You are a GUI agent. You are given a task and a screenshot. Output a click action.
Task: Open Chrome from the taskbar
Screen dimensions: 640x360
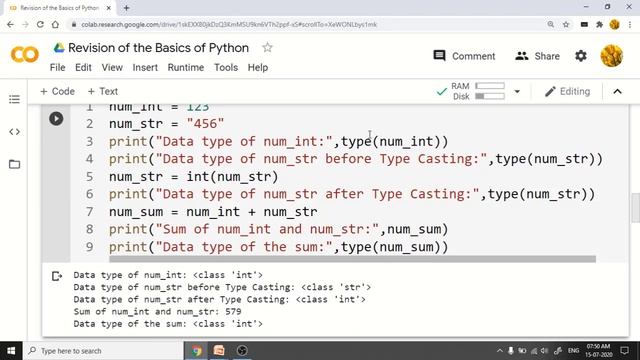(196, 351)
